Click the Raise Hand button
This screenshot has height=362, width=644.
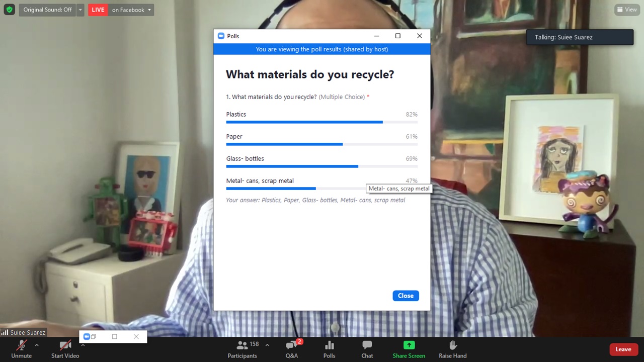[x=453, y=348]
